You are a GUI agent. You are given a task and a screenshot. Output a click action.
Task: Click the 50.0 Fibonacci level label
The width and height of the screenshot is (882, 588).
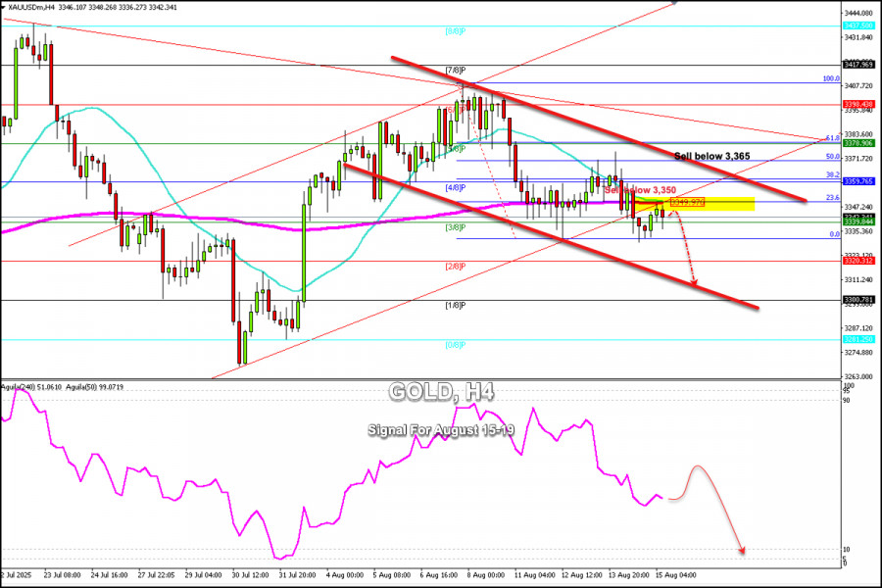833,157
